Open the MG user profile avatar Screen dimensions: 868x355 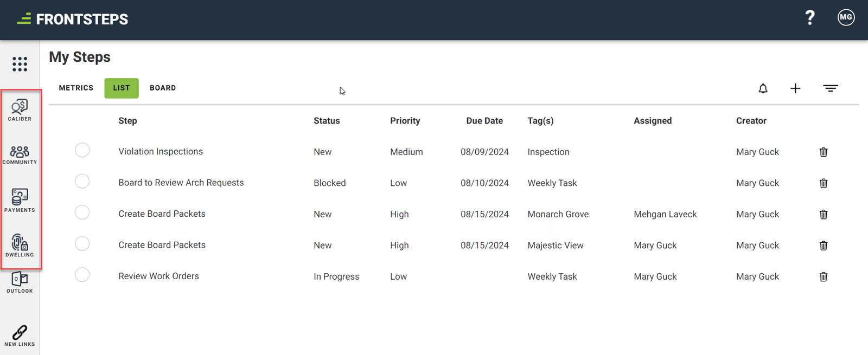coord(846,17)
